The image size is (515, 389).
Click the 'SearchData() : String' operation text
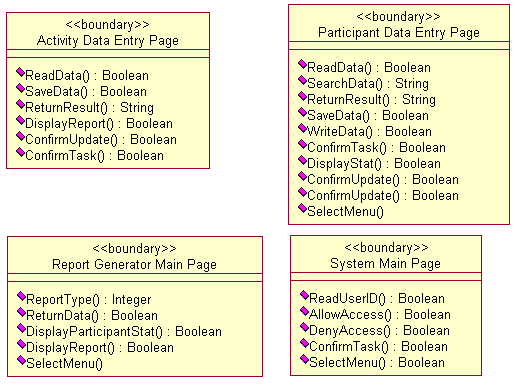pyautogui.click(x=368, y=84)
